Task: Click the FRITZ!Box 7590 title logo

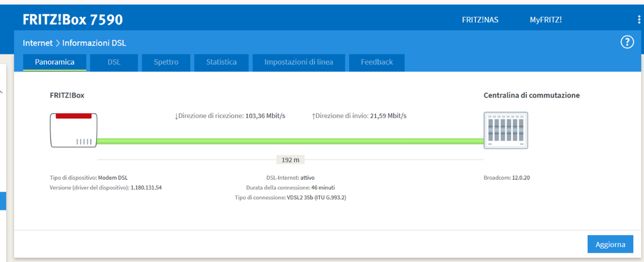Action: click(x=73, y=19)
